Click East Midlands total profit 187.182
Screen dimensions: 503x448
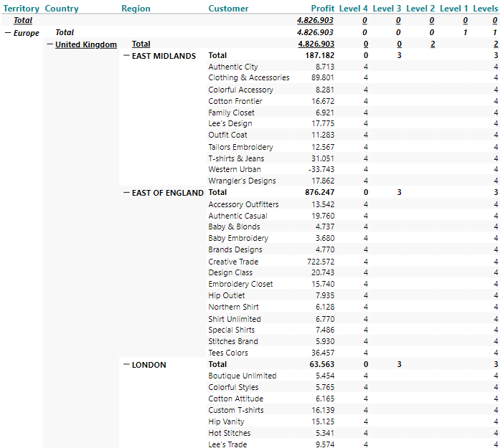pos(319,55)
